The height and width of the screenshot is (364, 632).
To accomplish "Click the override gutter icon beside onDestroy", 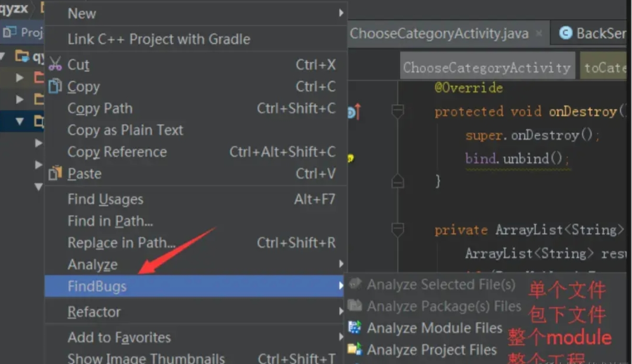I will point(353,112).
